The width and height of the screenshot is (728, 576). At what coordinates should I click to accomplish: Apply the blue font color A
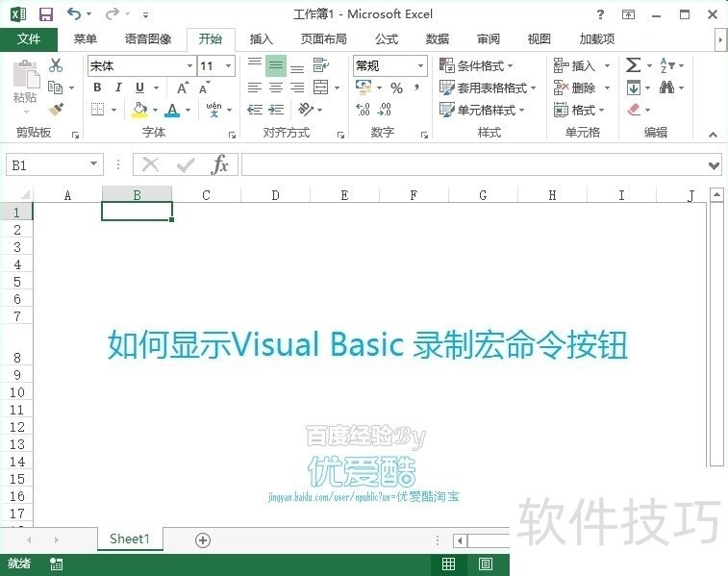172,110
